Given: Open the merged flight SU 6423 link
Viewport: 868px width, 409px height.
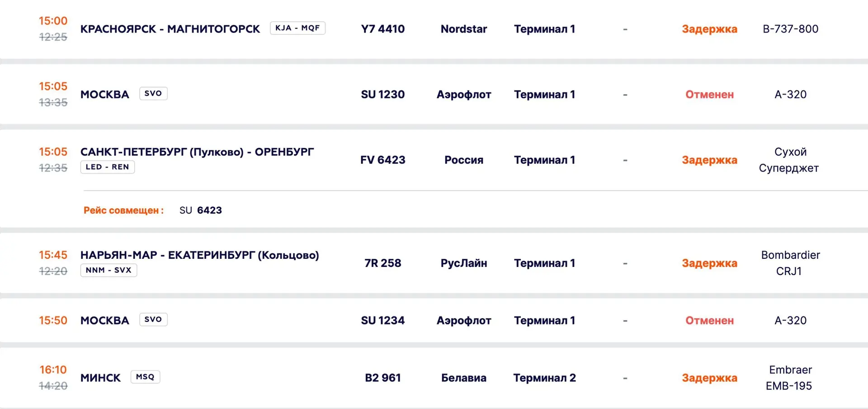Looking at the screenshot, I should 200,210.
